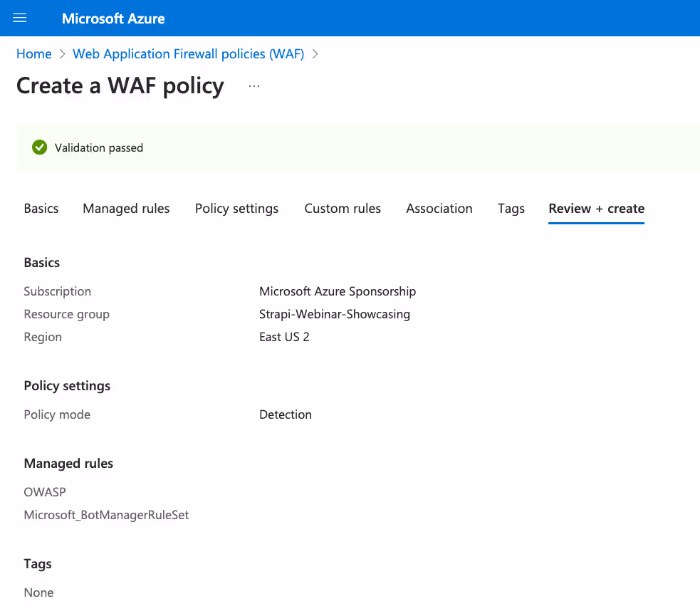The image size is (700, 611).
Task: Open Web Application Firewall policies (WAF) breadcrumb
Action: (x=188, y=53)
